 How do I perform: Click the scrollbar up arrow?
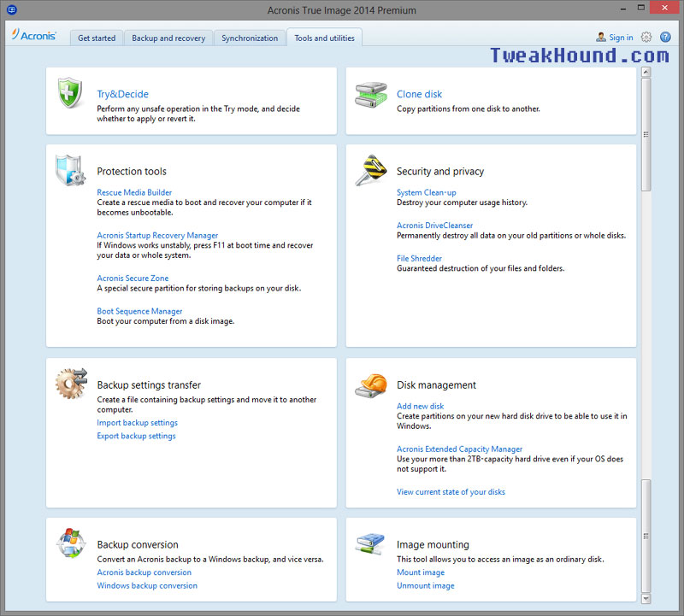[x=646, y=72]
